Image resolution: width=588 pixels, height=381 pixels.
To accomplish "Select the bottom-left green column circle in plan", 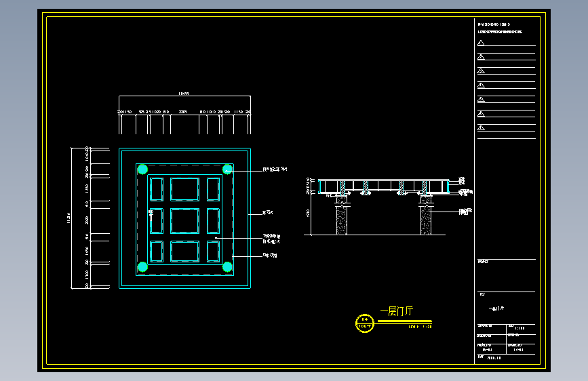I will click(142, 266).
